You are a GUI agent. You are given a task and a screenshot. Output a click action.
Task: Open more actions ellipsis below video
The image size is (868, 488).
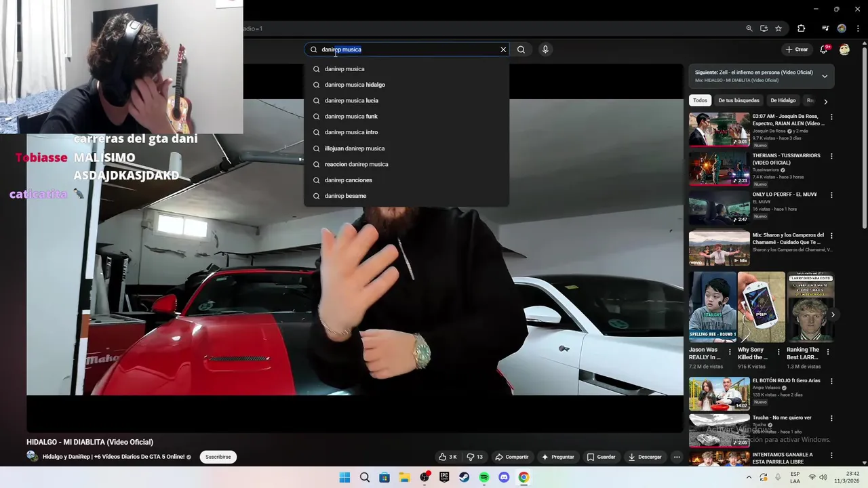point(676,457)
